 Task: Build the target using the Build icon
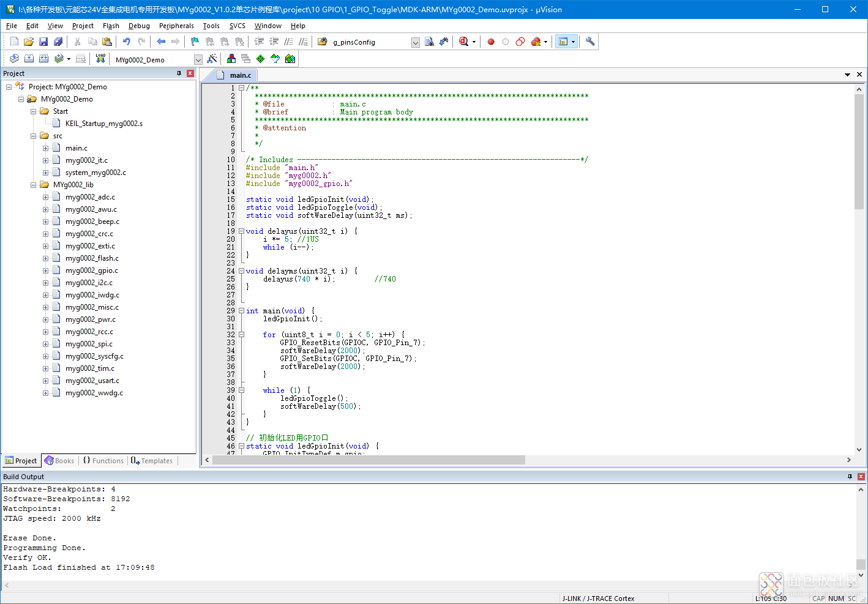tap(29, 59)
